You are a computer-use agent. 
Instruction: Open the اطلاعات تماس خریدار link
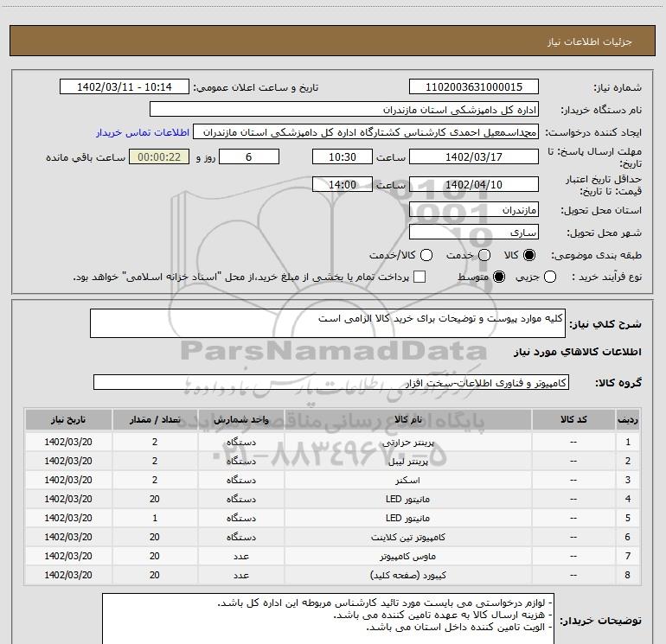click(143, 132)
